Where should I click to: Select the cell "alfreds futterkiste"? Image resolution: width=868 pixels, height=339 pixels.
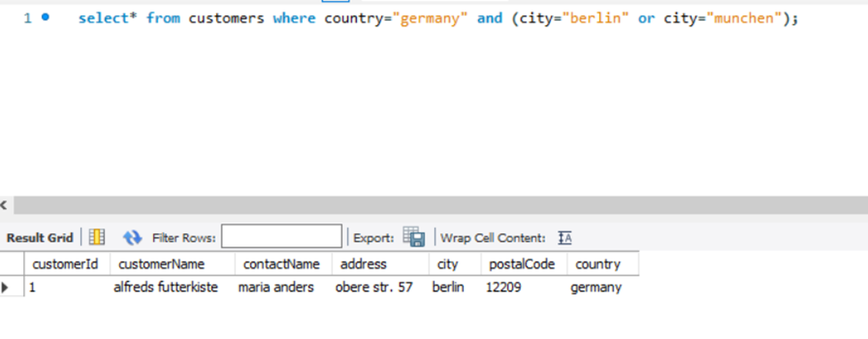pyautogui.click(x=173, y=287)
